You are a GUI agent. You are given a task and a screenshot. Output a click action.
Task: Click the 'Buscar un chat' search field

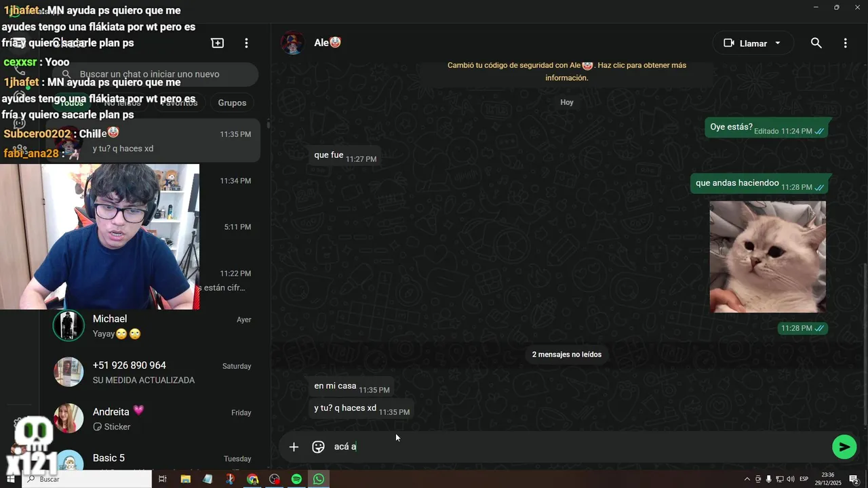point(155,75)
